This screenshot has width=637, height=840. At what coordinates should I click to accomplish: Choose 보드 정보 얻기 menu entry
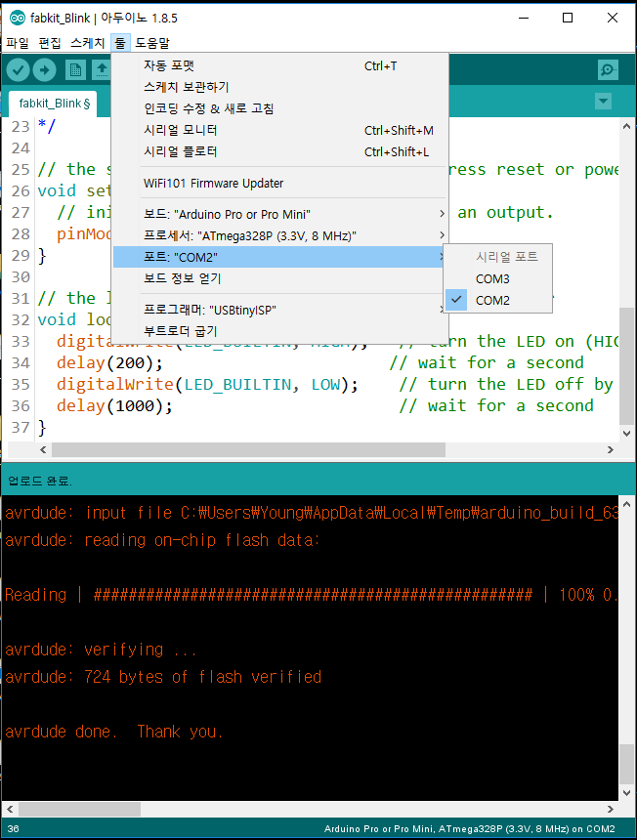coord(280,278)
